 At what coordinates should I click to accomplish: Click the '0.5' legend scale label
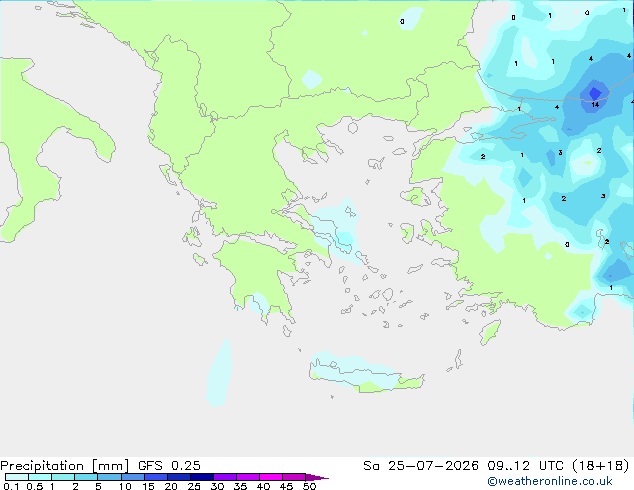[34, 486]
